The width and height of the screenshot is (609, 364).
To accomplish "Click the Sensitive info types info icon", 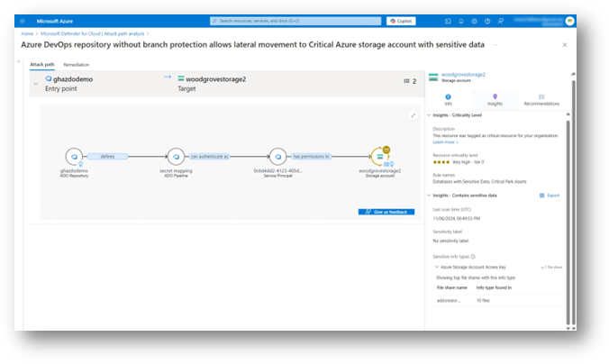I will coord(473,257).
